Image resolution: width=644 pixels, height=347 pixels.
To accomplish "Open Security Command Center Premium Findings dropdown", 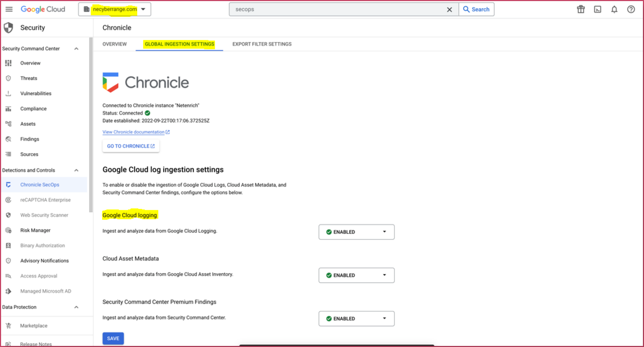I will [356, 318].
